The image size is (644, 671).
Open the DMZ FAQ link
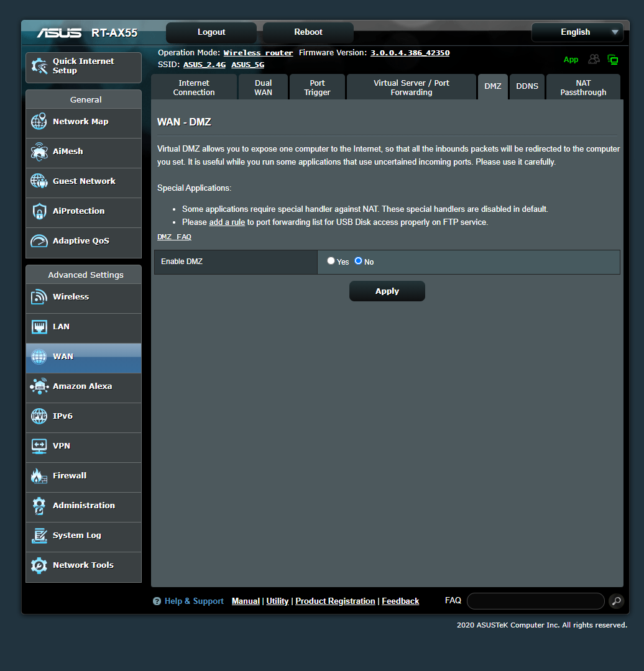pos(174,237)
